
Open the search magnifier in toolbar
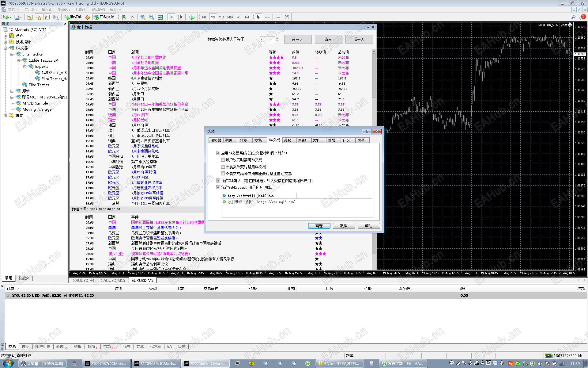(x=573, y=17)
